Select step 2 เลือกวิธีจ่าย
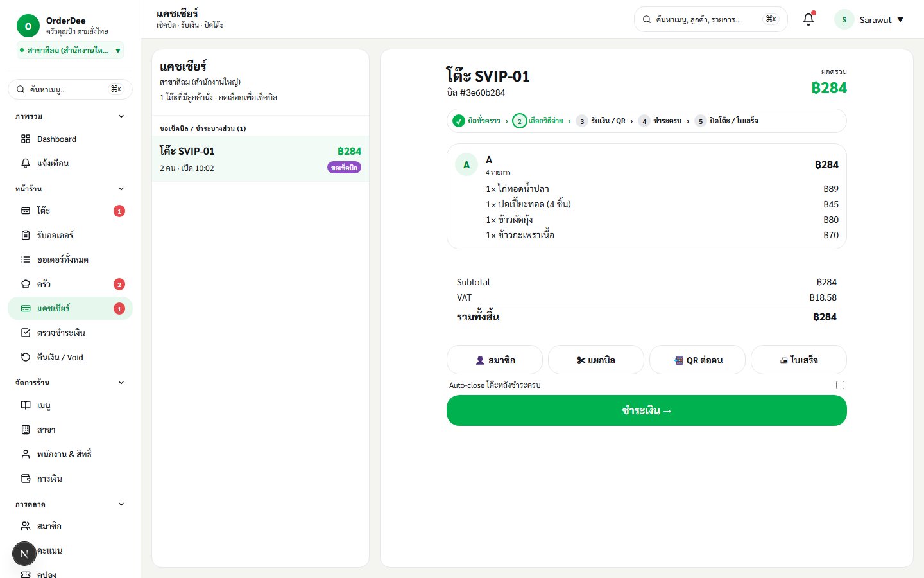Screen dimensions: 924x578 click(538, 121)
